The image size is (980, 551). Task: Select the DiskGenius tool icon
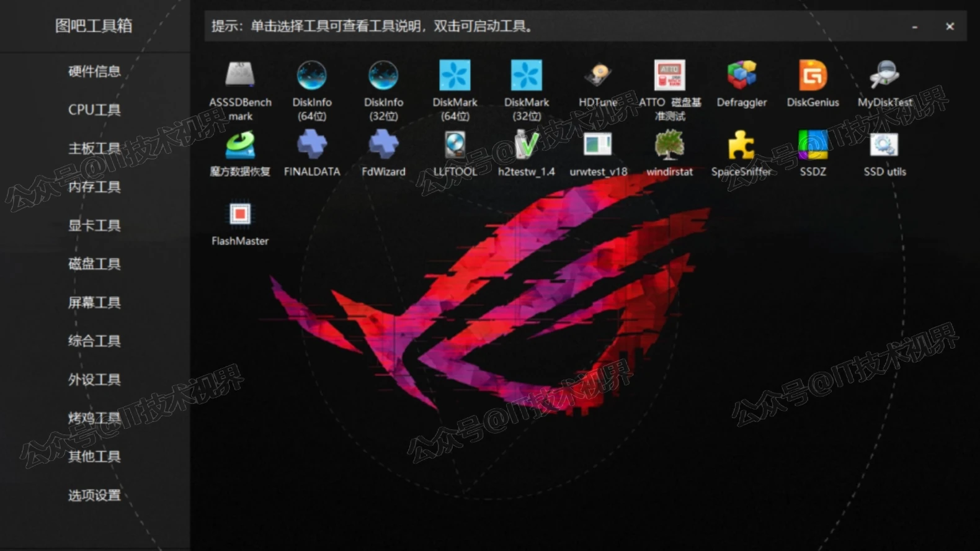click(813, 75)
